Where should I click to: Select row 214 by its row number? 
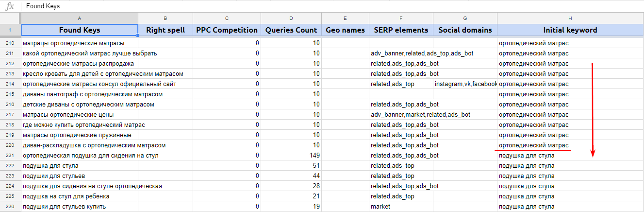click(x=10, y=84)
